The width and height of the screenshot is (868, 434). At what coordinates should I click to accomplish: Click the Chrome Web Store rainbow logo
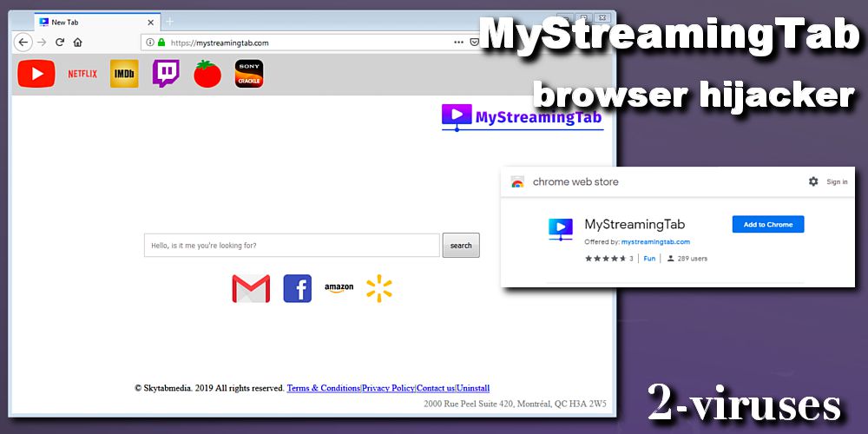pyautogui.click(x=517, y=181)
